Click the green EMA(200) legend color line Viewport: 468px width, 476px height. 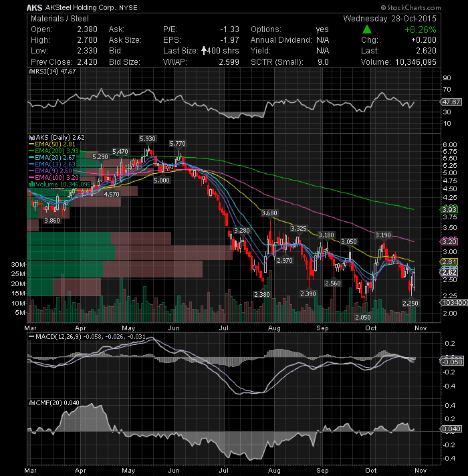31,151
